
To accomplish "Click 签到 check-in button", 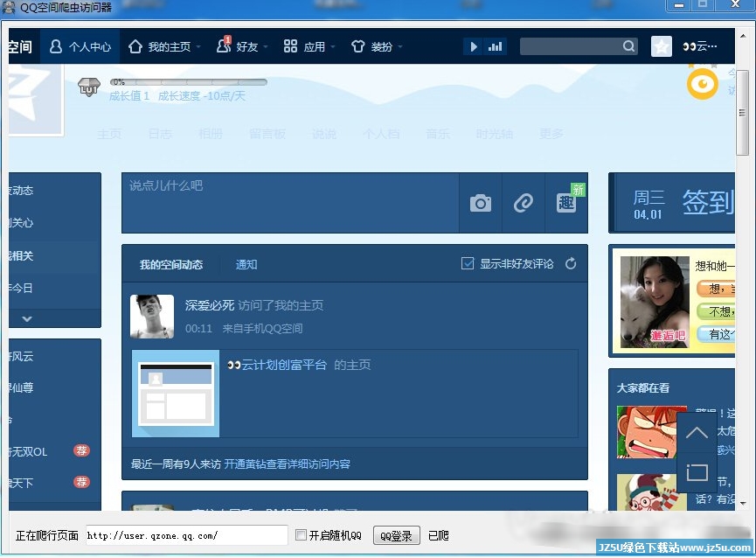I will [707, 201].
